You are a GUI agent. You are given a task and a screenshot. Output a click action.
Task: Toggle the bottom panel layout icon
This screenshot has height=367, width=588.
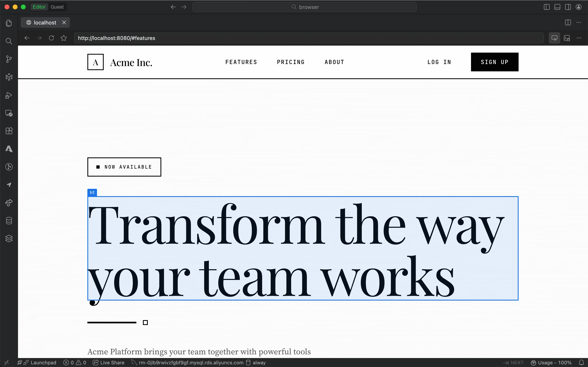(x=557, y=7)
